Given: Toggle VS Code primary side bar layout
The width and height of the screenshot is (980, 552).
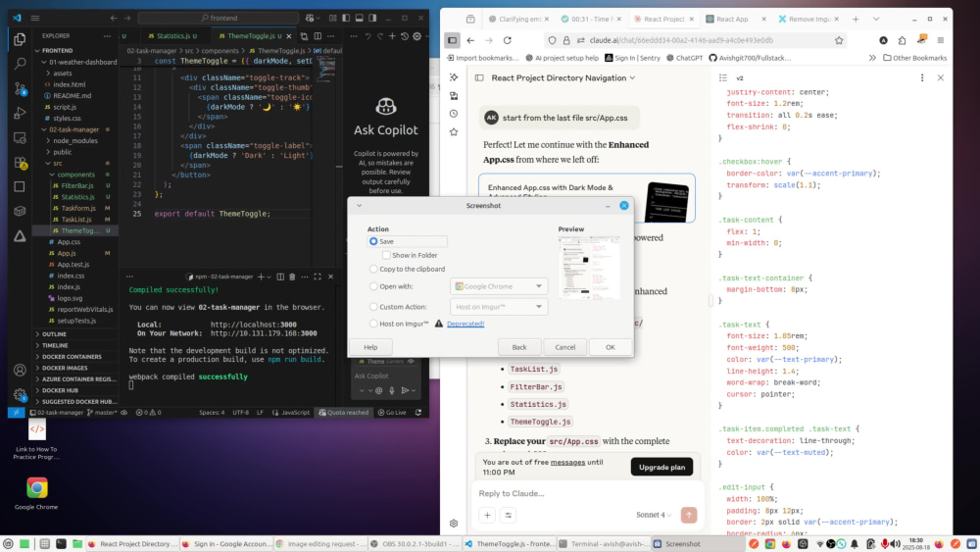Looking at the screenshot, I should [x=346, y=18].
